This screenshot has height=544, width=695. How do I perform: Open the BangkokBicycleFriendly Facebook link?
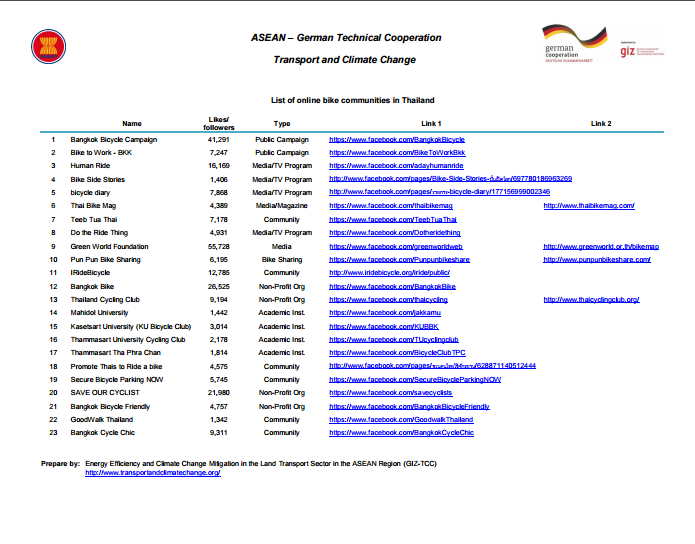[409, 407]
